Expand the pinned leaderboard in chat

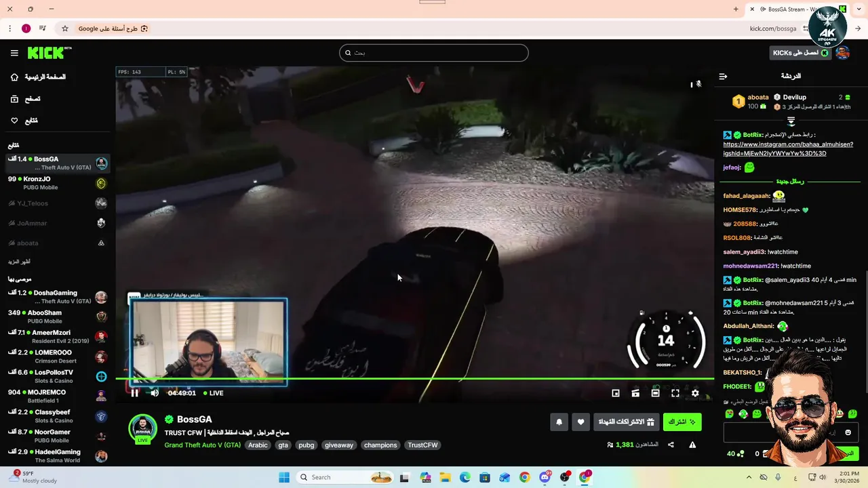791,121
